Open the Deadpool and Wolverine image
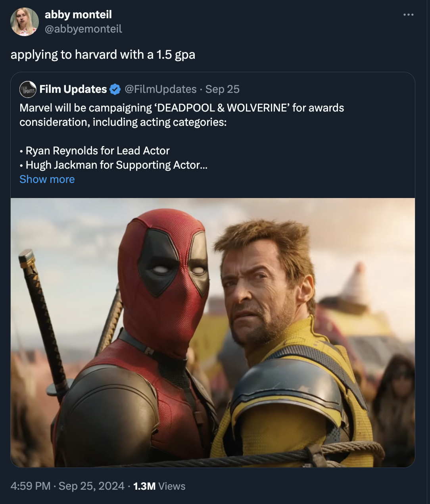 (213, 333)
